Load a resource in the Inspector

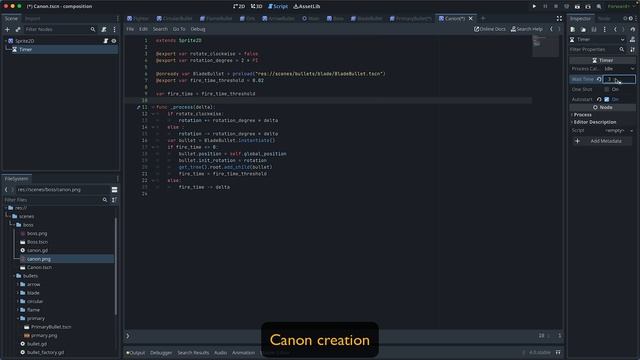coord(583,29)
